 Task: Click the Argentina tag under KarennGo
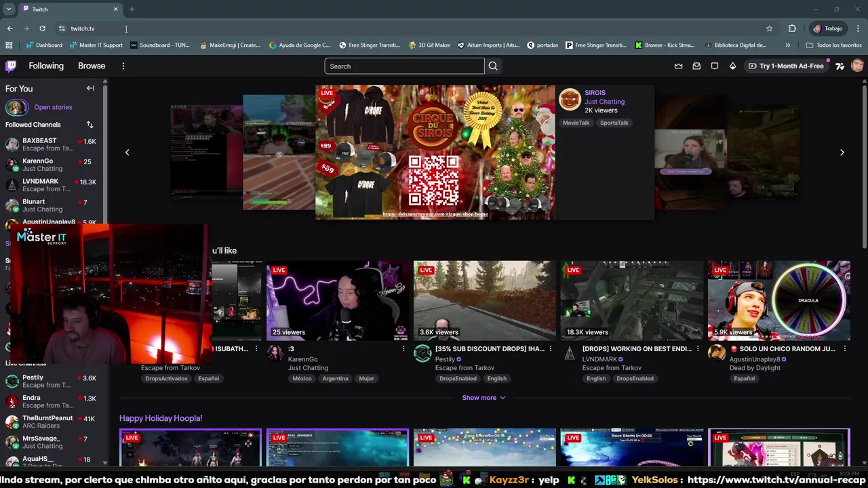[335, 379]
